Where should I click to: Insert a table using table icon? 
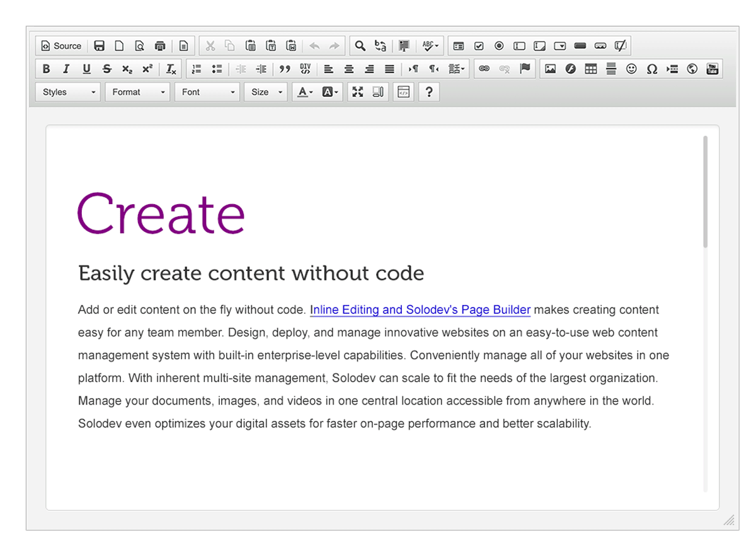coord(590,69)
